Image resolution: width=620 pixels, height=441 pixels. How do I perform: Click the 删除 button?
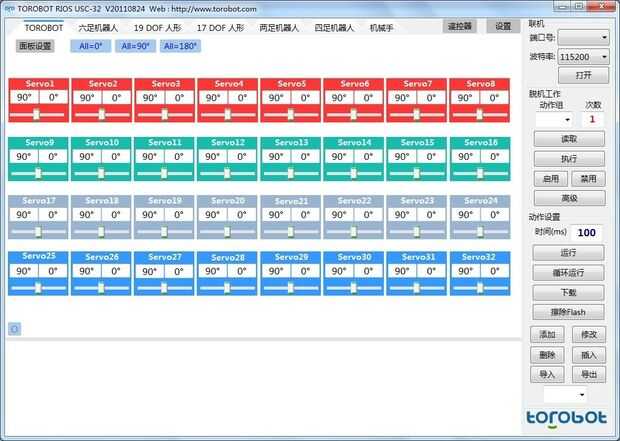(x=547, y=355)
